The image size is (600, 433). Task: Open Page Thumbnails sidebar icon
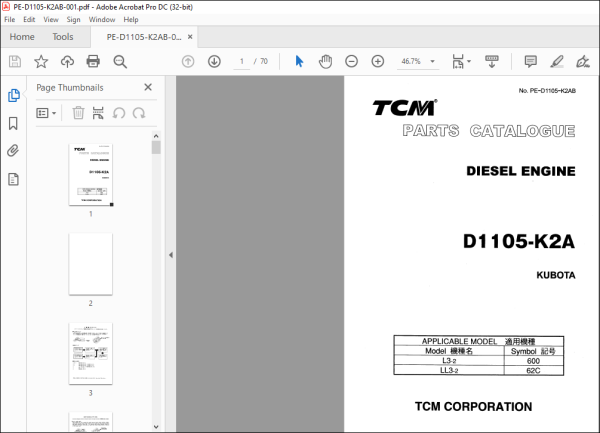coord(14,95)
